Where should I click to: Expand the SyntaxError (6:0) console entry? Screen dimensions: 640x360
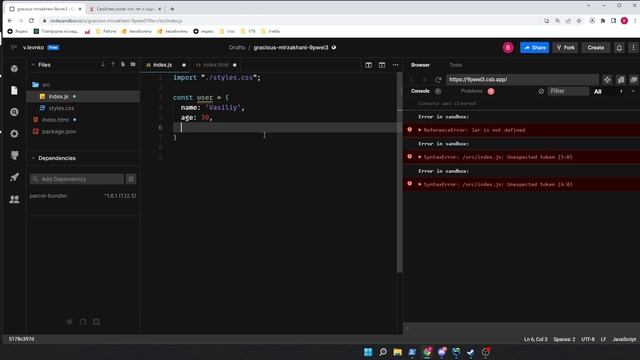click(420, 184)
